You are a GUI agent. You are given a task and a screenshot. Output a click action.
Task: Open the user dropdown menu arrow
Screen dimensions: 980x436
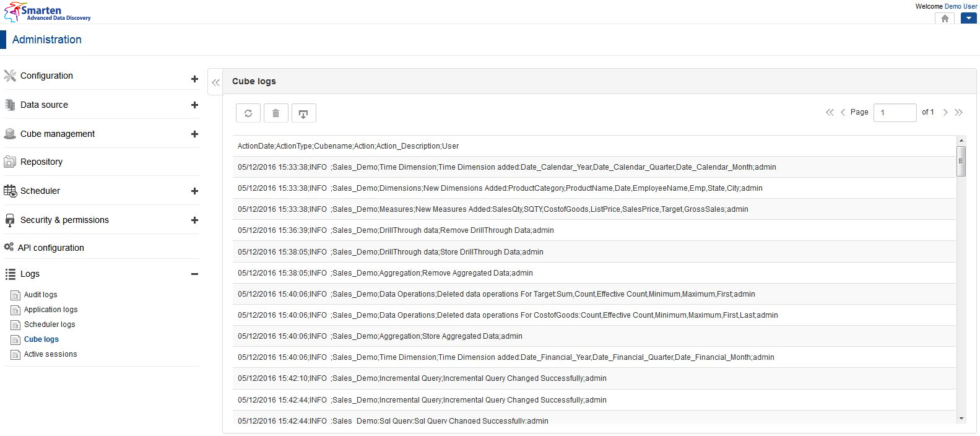969,19
